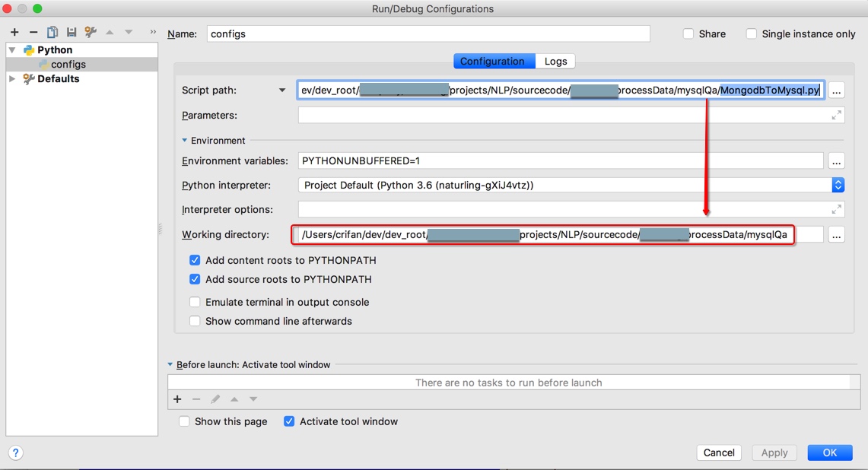Viewport: 868px width, 470px height.
Task: Show more toolbar actions chevron
Action: point(153,32)
